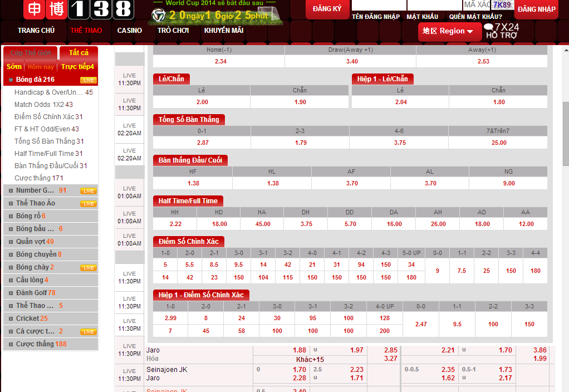Click the ĐĂNG KÝ button

(327, 9)
